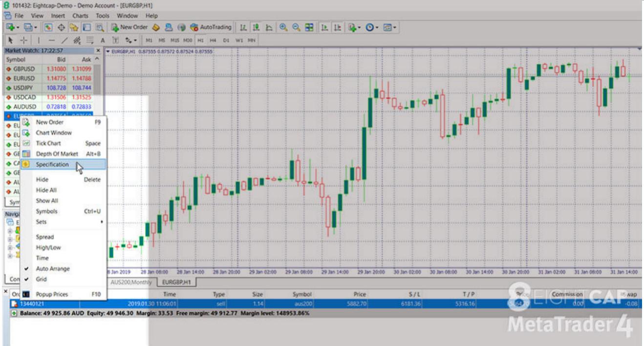Open the arrows objects dropdown in toolbar

(x=131, y=41)
